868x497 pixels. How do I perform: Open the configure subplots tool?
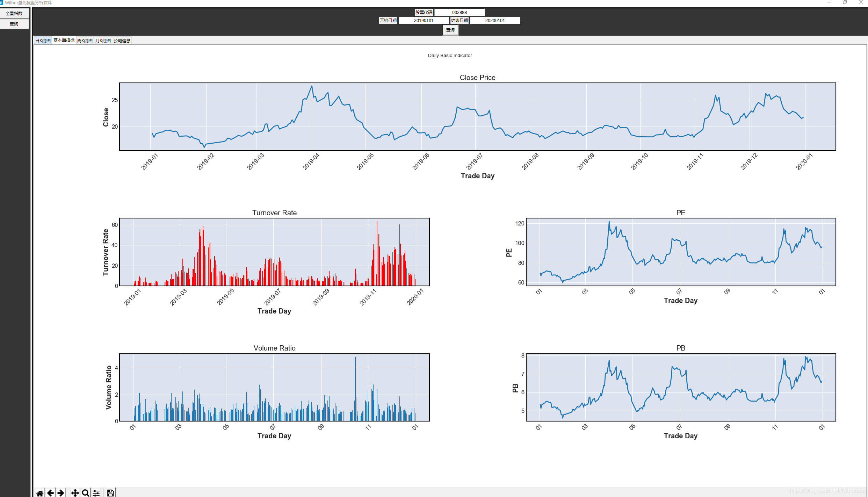pos(96,493)
